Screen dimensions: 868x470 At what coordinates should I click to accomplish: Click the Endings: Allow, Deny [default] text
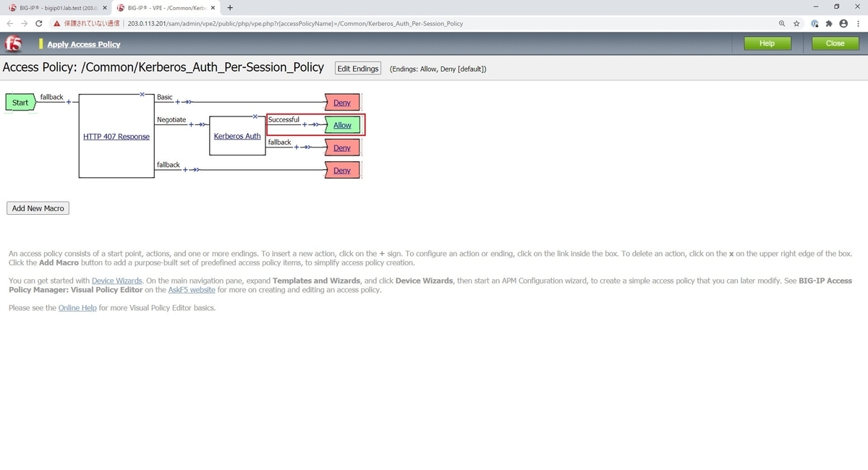[x=438, y=69]
